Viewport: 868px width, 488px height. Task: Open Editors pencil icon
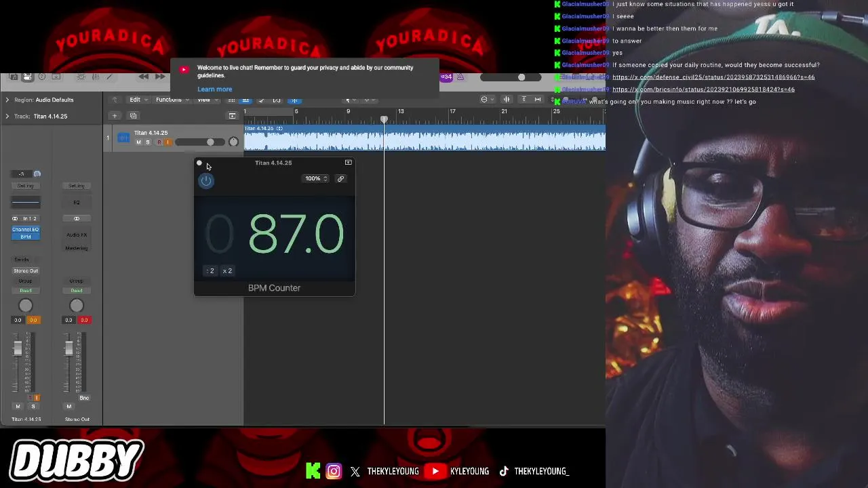[109, 77]
